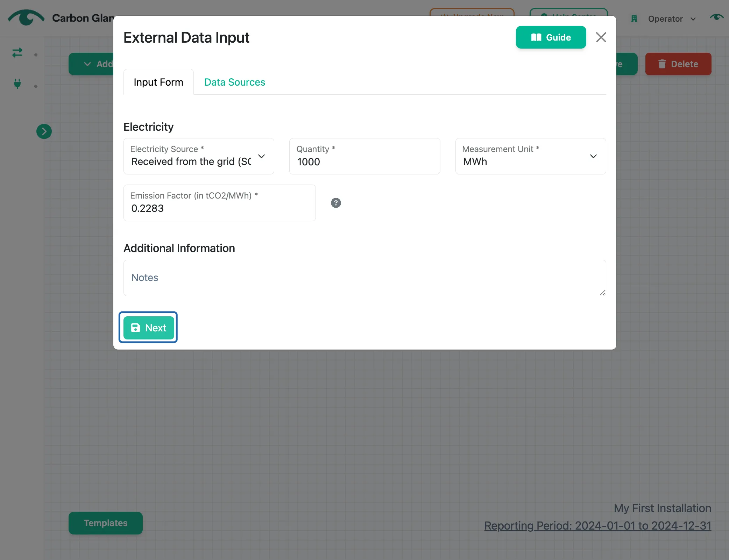Select the Input Form tab

158,82
